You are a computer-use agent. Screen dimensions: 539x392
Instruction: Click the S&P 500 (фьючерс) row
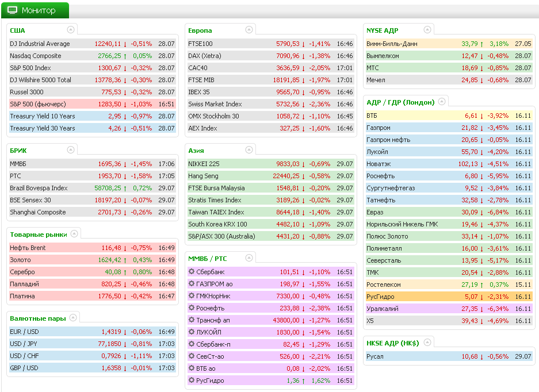point(93,104)
